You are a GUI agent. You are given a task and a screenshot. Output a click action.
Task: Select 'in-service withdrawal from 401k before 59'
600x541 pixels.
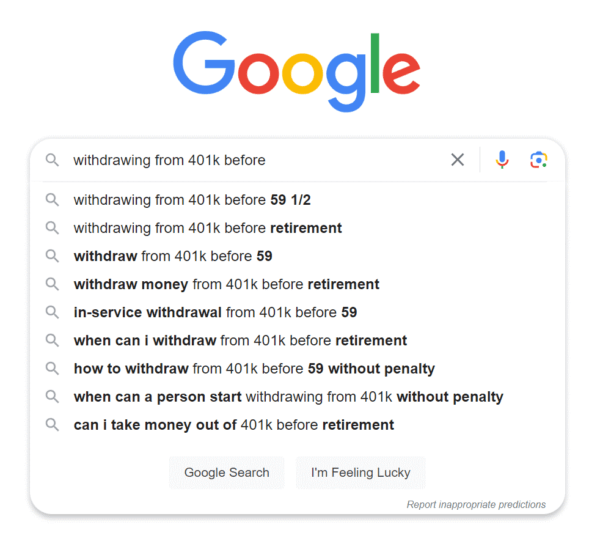pos(215,312)
